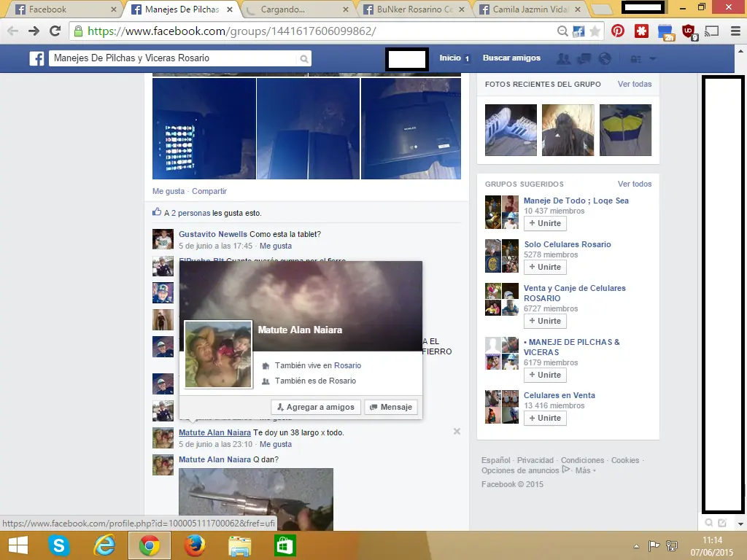Open the chat search icon at bottom right
The height and width of the screenshot is (560, 747).
click(709, 523)
